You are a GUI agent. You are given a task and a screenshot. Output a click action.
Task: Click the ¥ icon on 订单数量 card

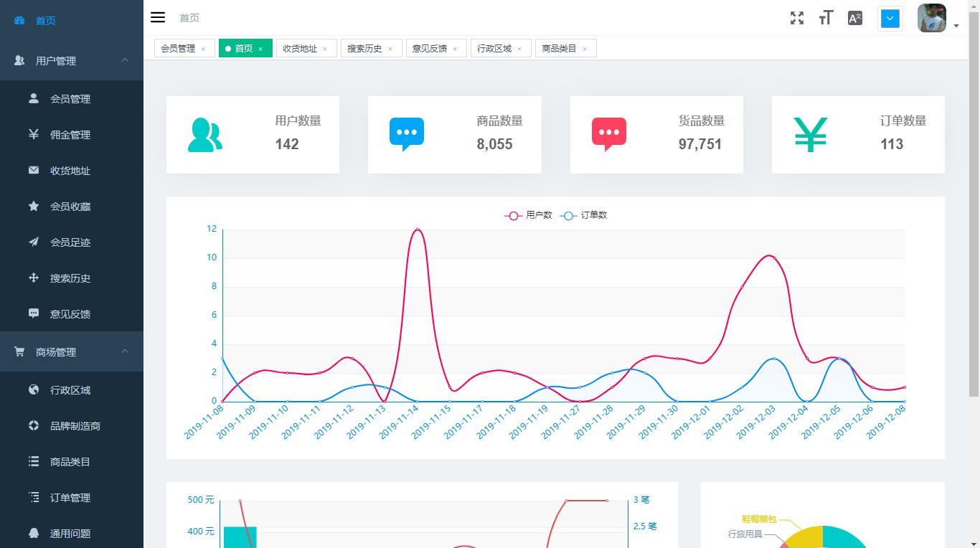point(811,134)
